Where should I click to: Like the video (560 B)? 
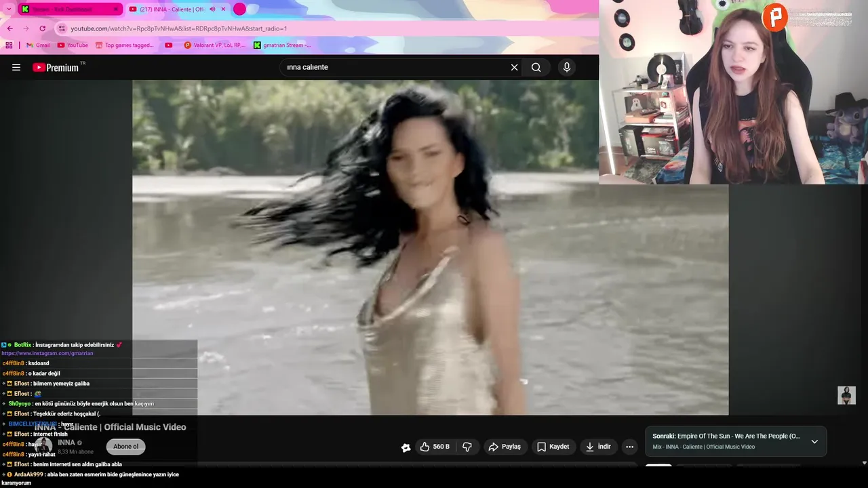pos(434,447)
